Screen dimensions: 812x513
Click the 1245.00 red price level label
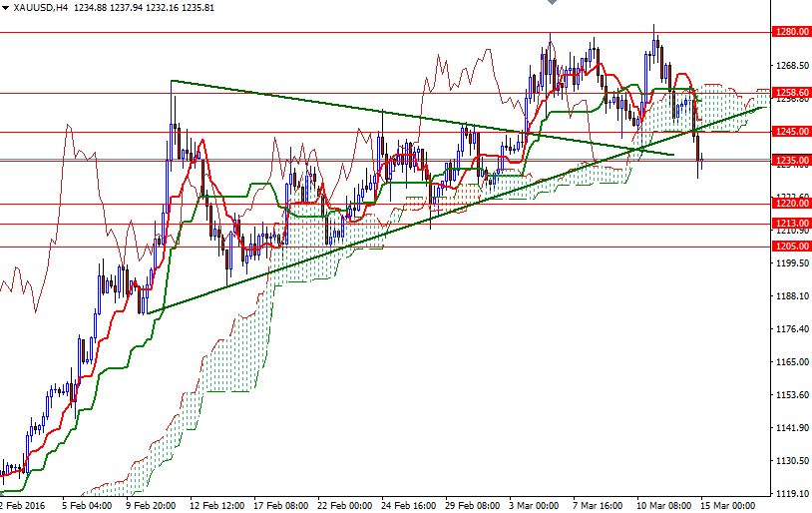point(790,131)
